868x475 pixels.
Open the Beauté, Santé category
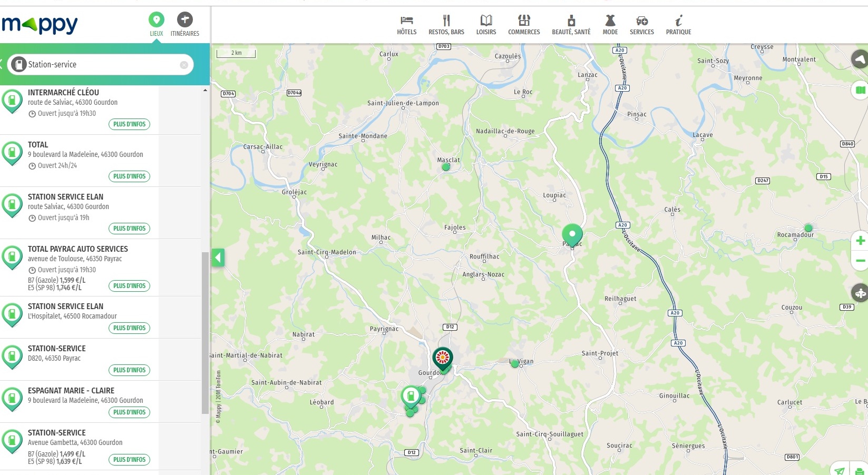pos(571,25)
